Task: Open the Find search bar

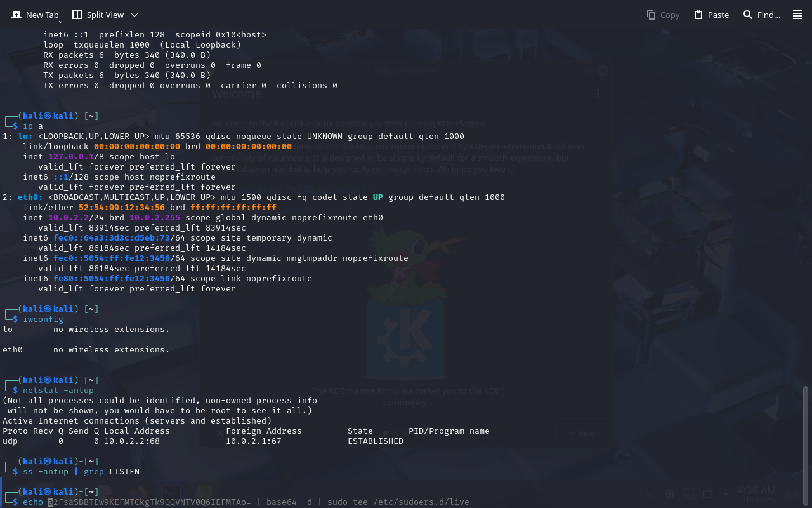Action: [x=761, y=15]
